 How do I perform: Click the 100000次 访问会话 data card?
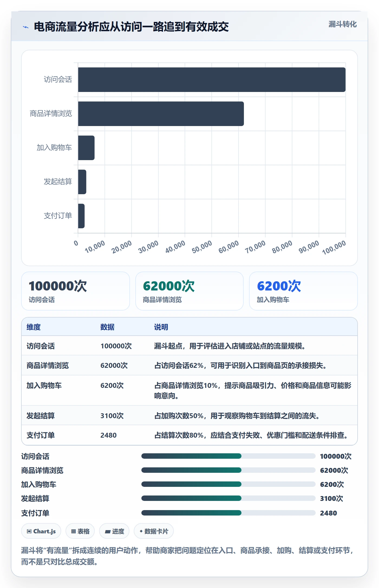point(76,291)
